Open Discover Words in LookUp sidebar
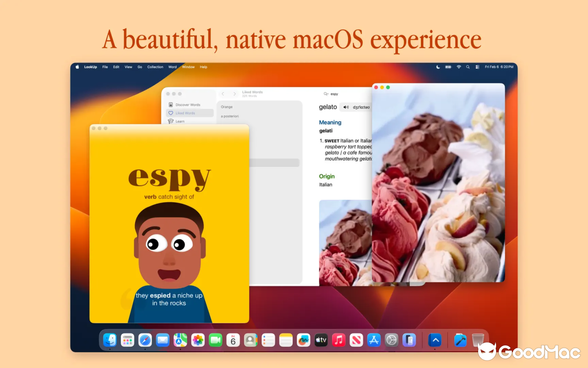 [190, 105]
